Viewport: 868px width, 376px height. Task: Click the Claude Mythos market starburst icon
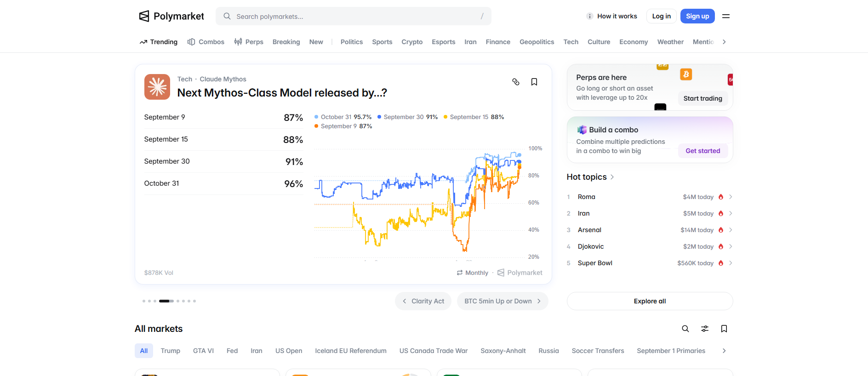point(157,87)
